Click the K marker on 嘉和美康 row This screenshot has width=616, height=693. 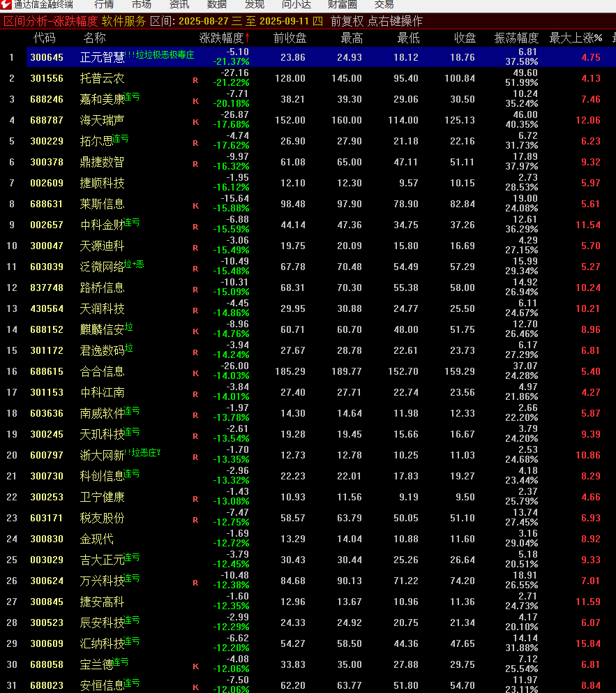[195, 101]
